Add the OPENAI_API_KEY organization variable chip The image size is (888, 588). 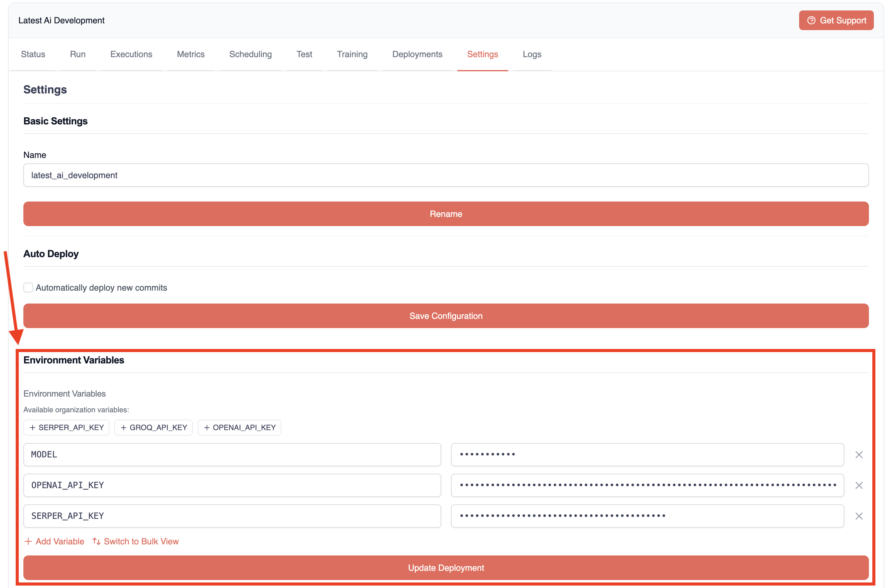[x=240, y=428]
